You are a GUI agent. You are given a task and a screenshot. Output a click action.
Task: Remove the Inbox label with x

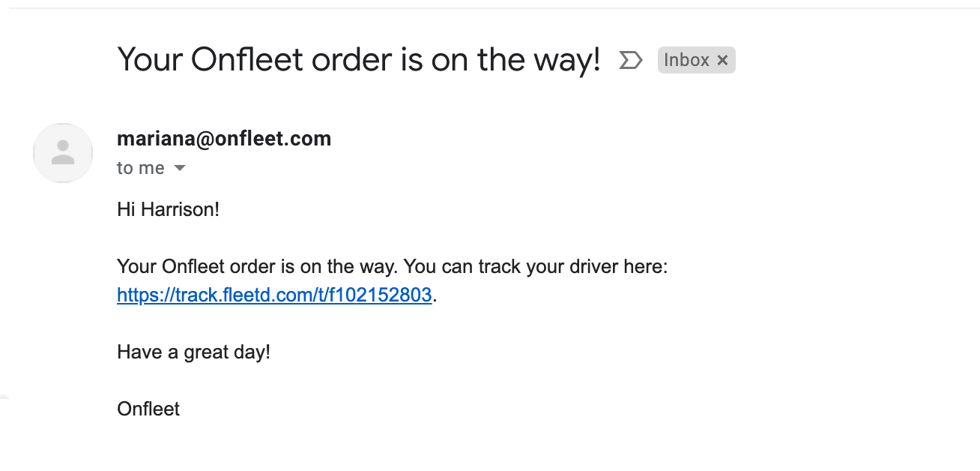(722, 61)
